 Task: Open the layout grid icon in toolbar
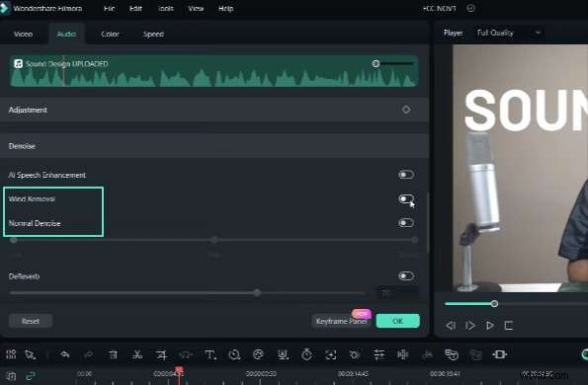click(11, 354)
